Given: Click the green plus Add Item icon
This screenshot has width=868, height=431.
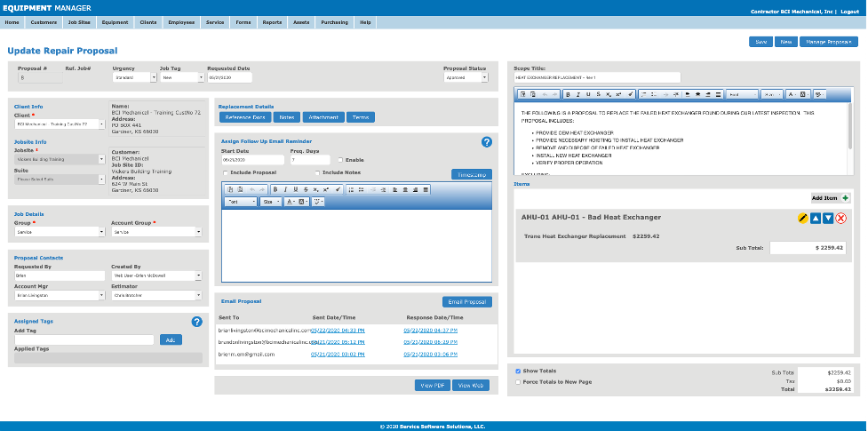Looking at the screenshot, I should 843,198.
